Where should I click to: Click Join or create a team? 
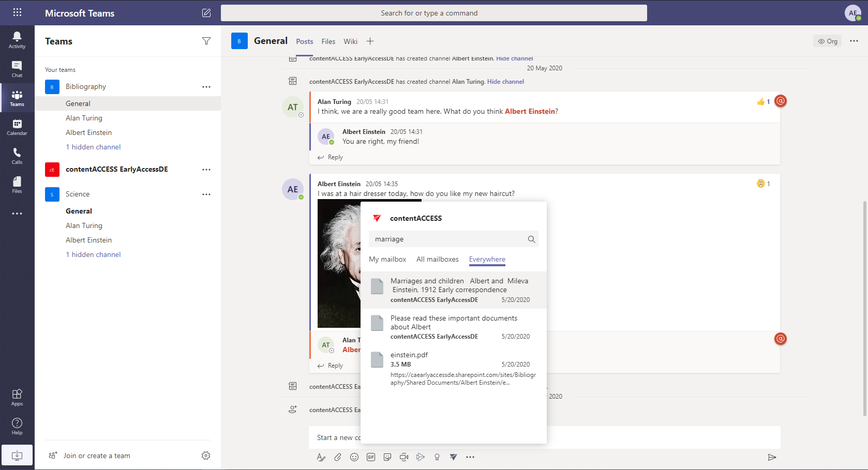click(x=97, y=456)
